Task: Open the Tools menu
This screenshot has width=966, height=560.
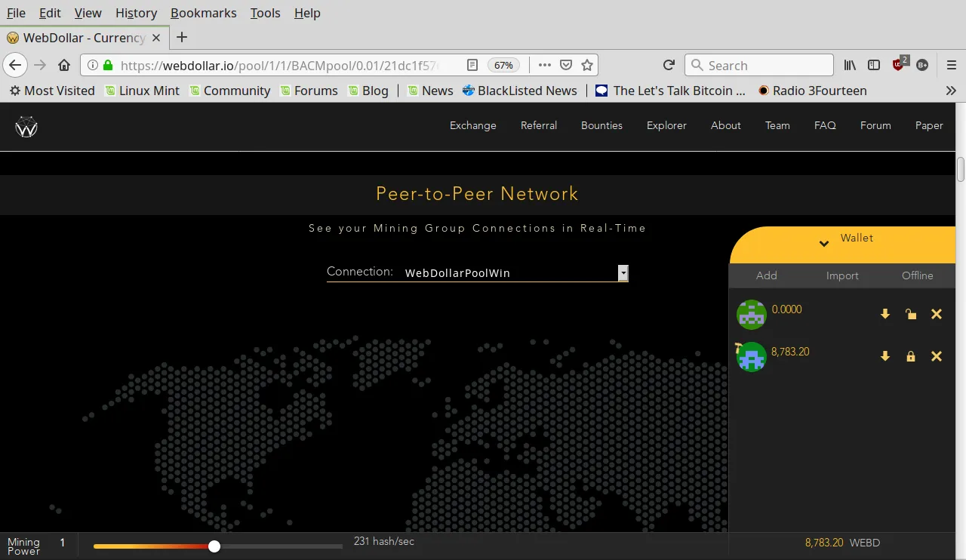Action: point(265,13)
